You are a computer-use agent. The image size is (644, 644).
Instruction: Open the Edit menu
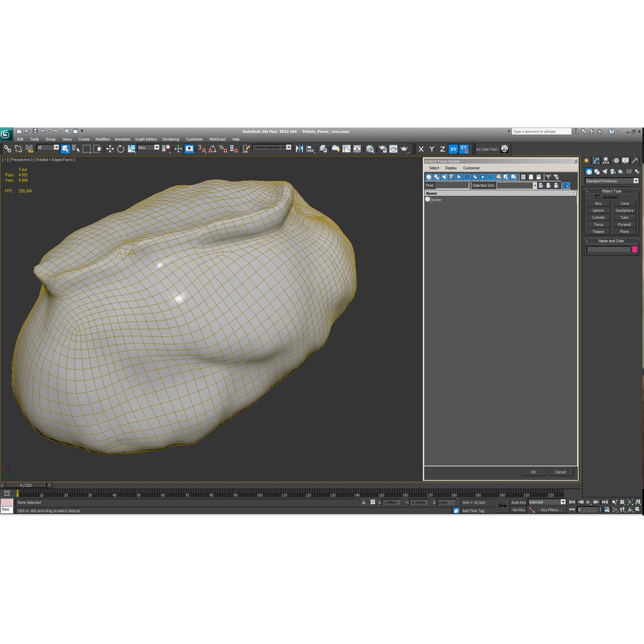tap(20, 139)
